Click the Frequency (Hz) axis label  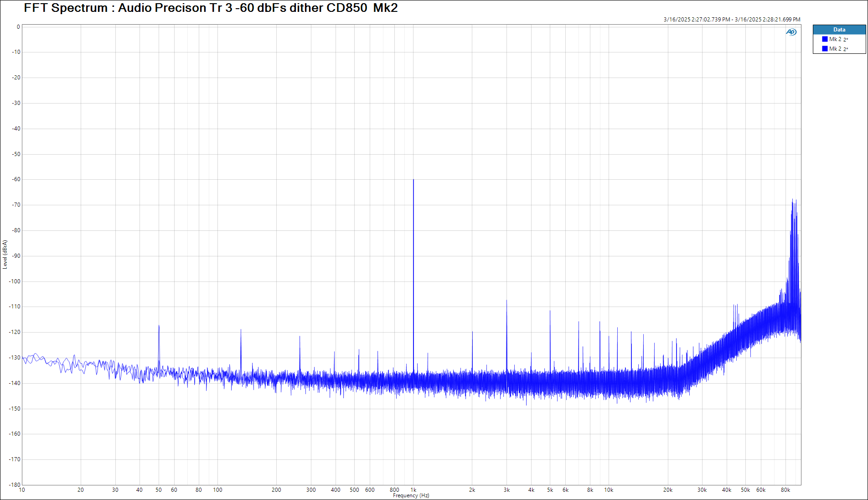pos(411,495)
